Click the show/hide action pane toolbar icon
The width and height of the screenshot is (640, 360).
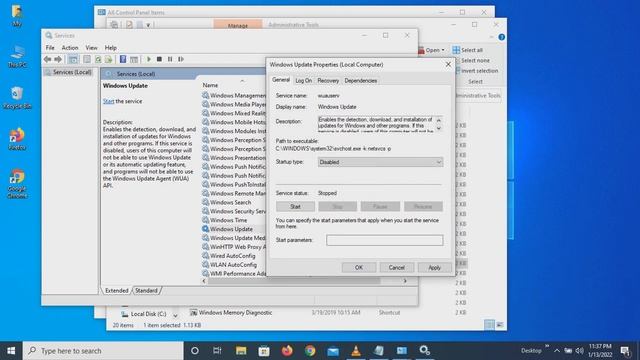pyautogui.click(x=134, y=59)
